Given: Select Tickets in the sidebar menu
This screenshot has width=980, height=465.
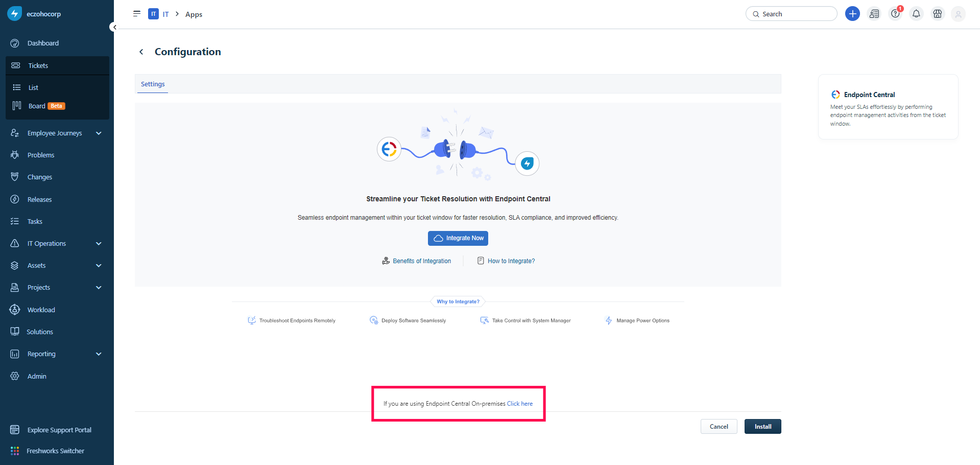Looking at the screenshot, I should point(57,65).
